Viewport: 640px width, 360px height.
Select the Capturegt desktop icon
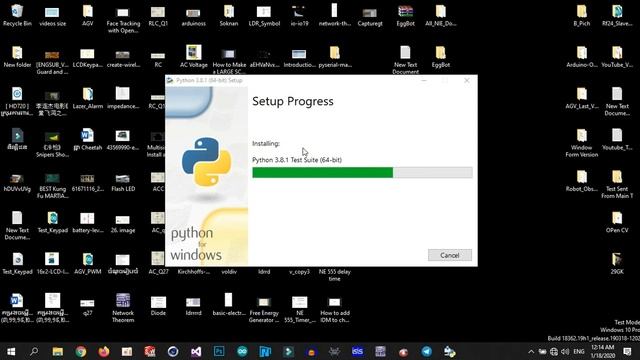pos(370,16)
